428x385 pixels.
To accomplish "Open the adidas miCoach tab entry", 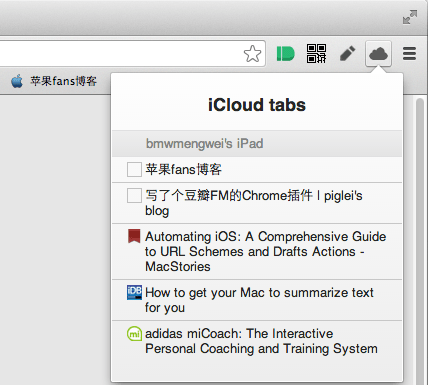I will pyautogui.click(x=257, y=341).
